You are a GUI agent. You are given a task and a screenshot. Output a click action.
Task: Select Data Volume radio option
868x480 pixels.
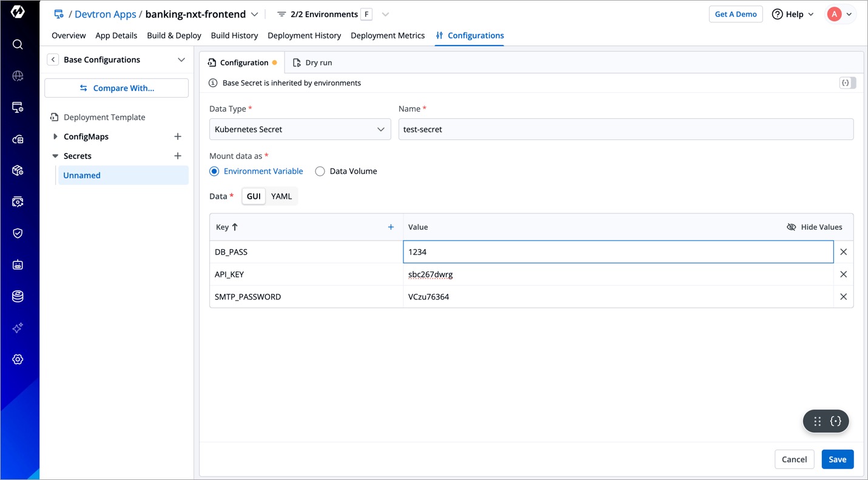320,172
